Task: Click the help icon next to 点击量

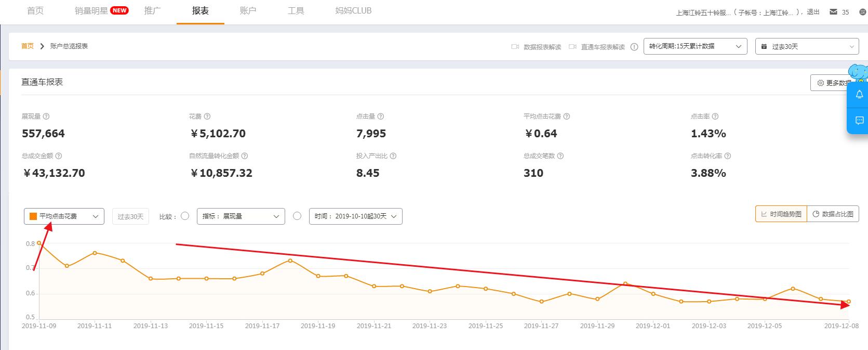Action: coord(381,116)
